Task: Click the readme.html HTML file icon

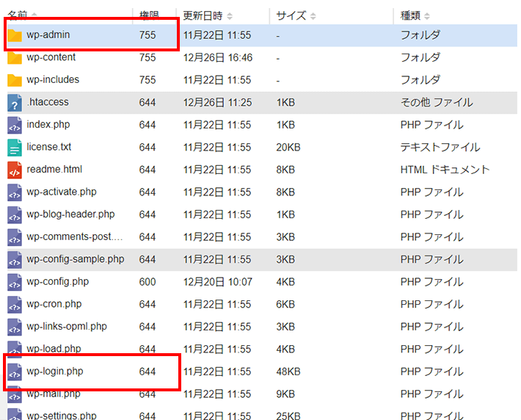Action: [15, 170]
